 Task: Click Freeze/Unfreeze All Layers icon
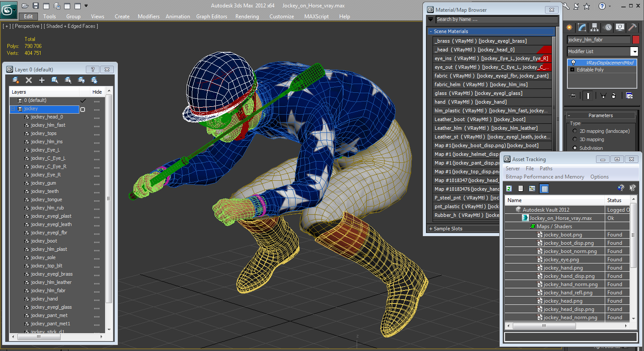click(94, 80)
